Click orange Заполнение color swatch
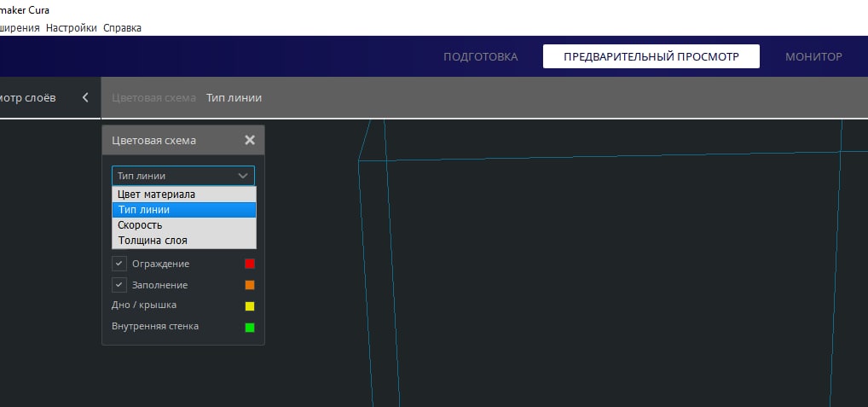The height and width of the screenshot is (407, 868). point(250,285)
